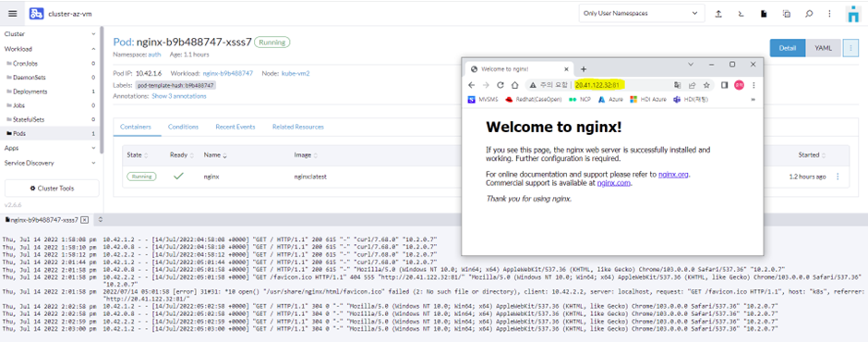Click the Chrome profile avatar
Image resolution: width=868 pixels, height=342 pixels.
point(739,85)
